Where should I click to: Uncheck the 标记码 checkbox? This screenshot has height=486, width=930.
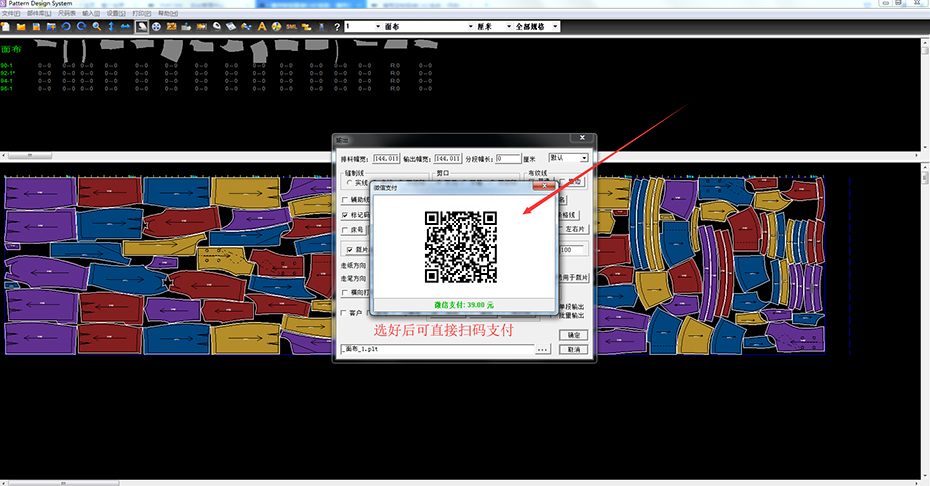(346, 215)
